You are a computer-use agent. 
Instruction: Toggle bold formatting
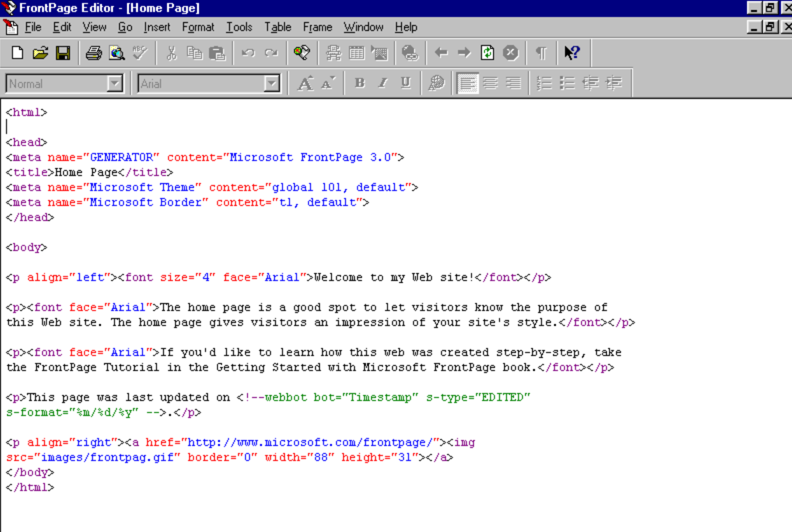pyautogui.click(x=359, y=83)
